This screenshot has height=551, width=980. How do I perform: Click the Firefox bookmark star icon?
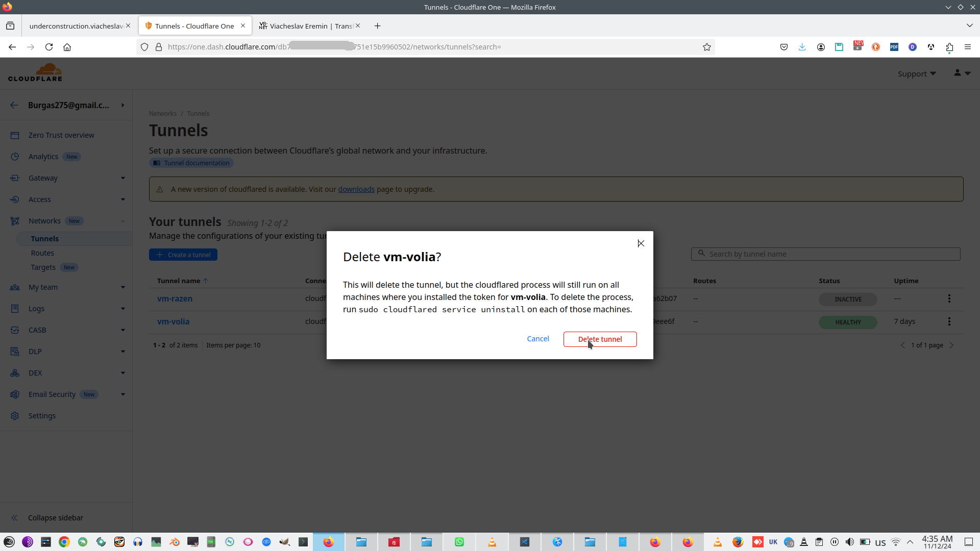pyautogui.click(x=706, y=47)
